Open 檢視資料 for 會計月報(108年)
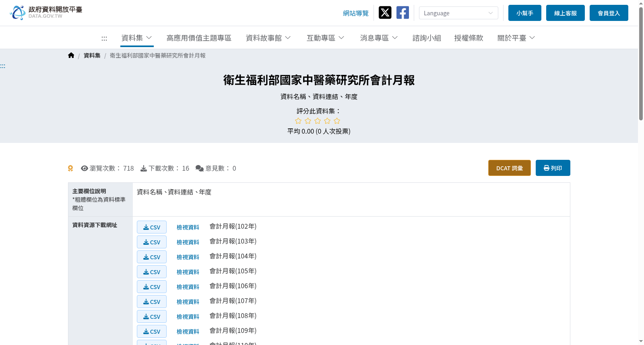 [x=188, y=317]
